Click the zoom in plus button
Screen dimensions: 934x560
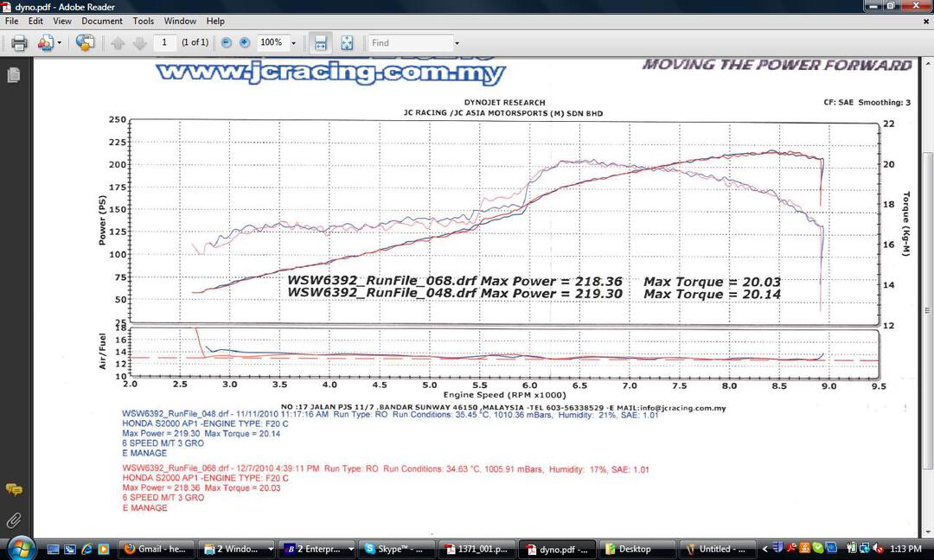click(245, 42)
